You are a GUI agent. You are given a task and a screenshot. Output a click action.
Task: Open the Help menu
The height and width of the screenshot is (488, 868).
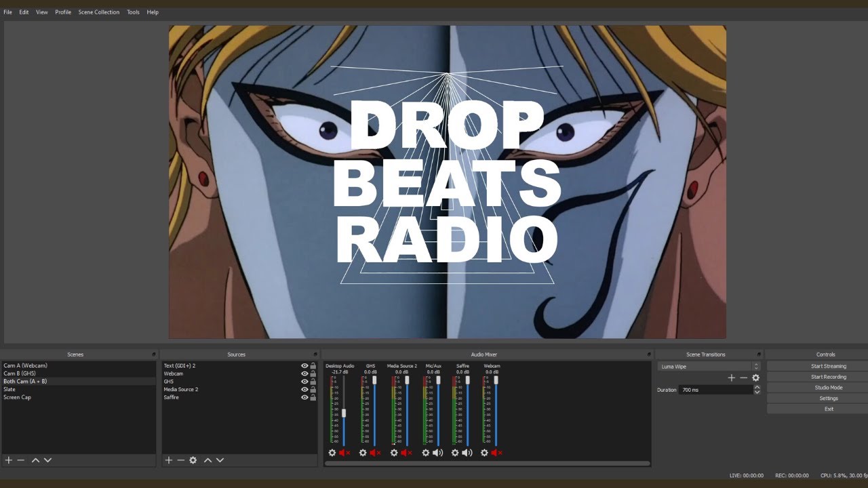pyautogui.click(x=153, y=12)
